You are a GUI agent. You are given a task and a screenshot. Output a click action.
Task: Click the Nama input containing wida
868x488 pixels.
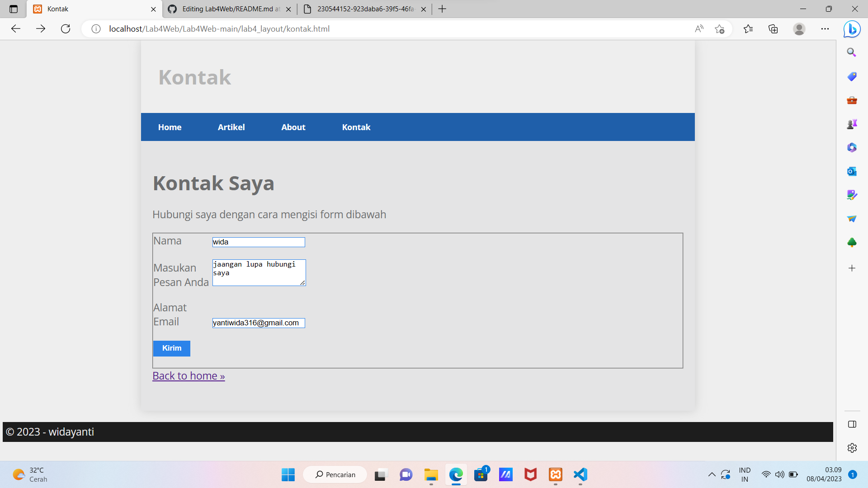258,242
